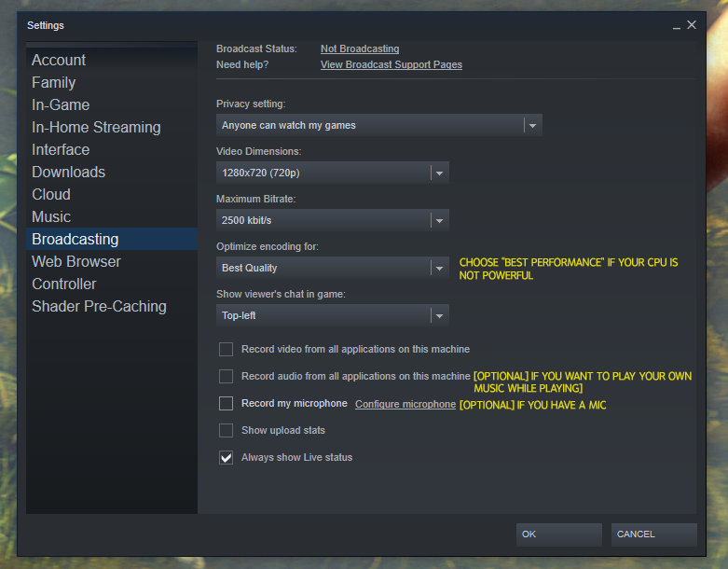The height and width of the screenshot is (569, 728).
Task: Uncheck Always show Live status
Action: pyautogui.click(x=227, y=457)
